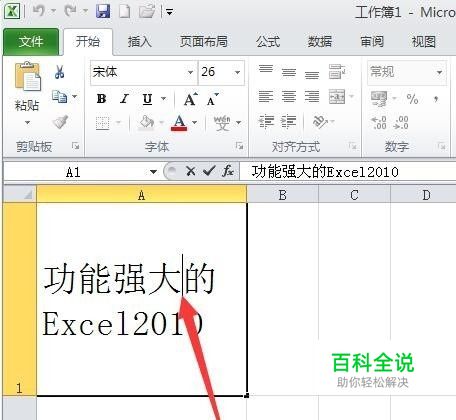This screenshot has width=456, height=420.
Task: Click the 粘贴 (Paste) clipboard icon
Action: tap(27, 77)
